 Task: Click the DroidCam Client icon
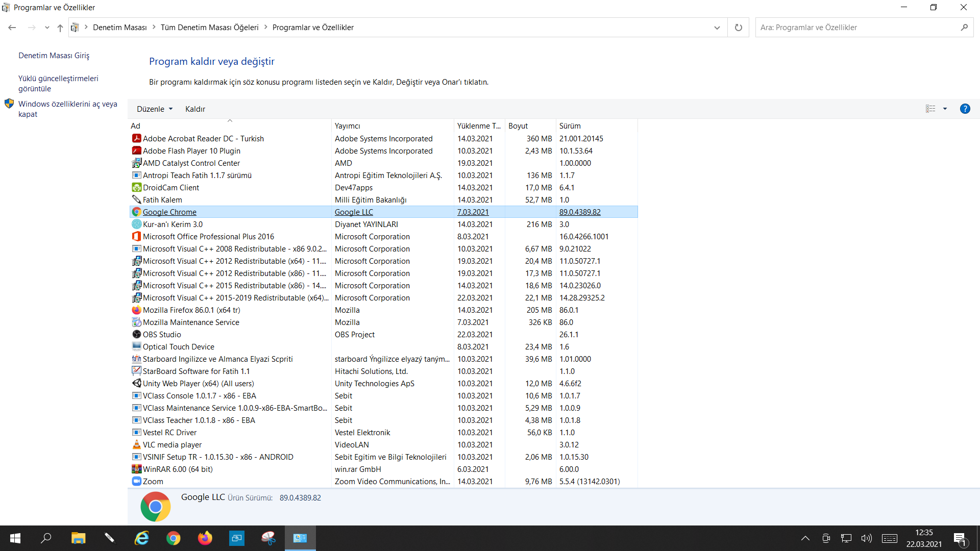tap(136, 187)
